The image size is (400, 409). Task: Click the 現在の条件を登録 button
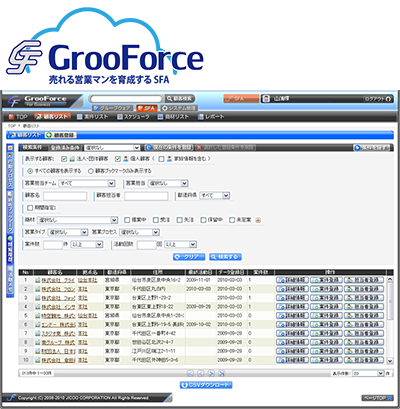coord(169,147)
